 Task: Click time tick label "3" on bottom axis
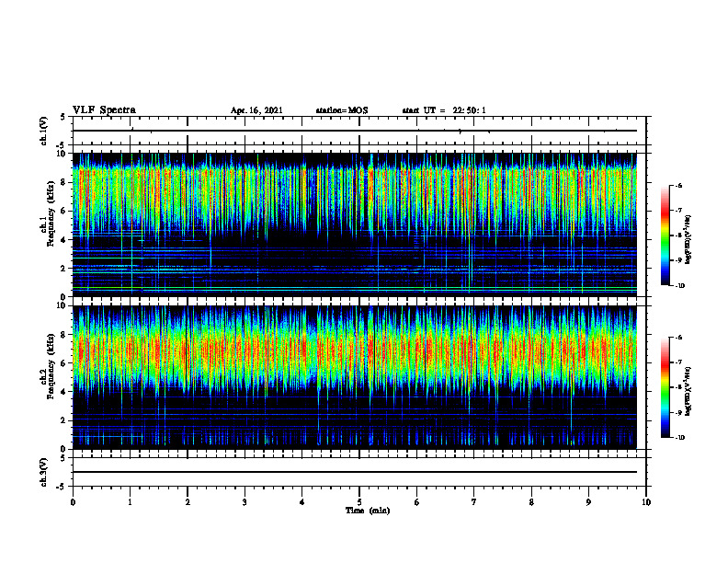[245, 502]
